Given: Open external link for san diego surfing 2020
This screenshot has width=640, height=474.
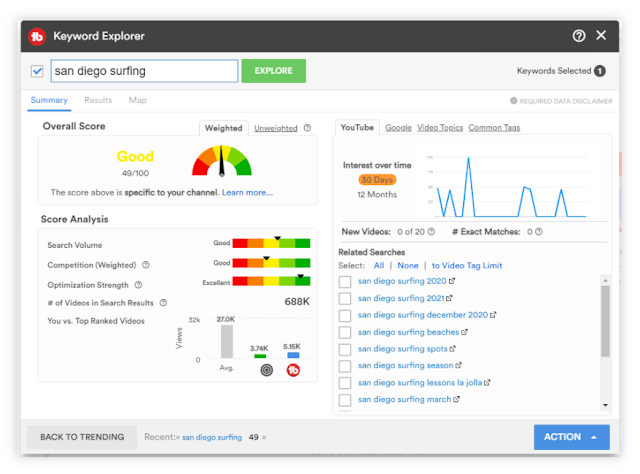Looking at the screenshot, I should (x=452, y=281).
